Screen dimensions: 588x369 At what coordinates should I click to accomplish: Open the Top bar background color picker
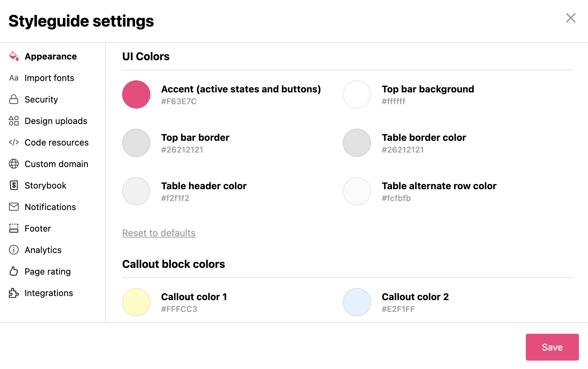pyautogui.click(x=357, y=94)
